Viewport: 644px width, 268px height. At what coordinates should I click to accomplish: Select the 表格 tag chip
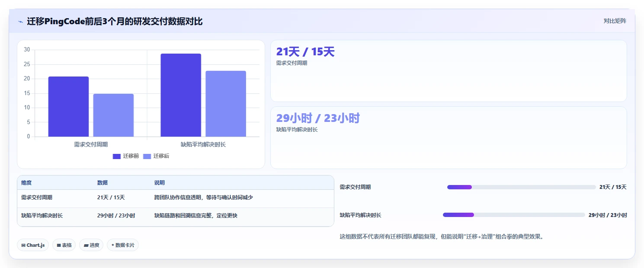(x=64, y=245)
